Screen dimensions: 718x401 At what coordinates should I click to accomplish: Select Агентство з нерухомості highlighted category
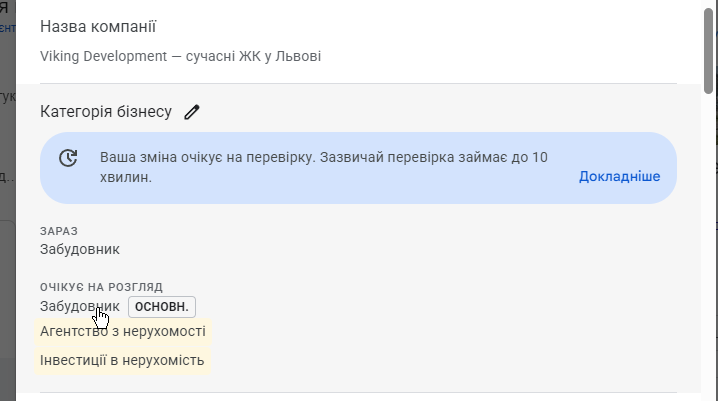click(123, 331)
